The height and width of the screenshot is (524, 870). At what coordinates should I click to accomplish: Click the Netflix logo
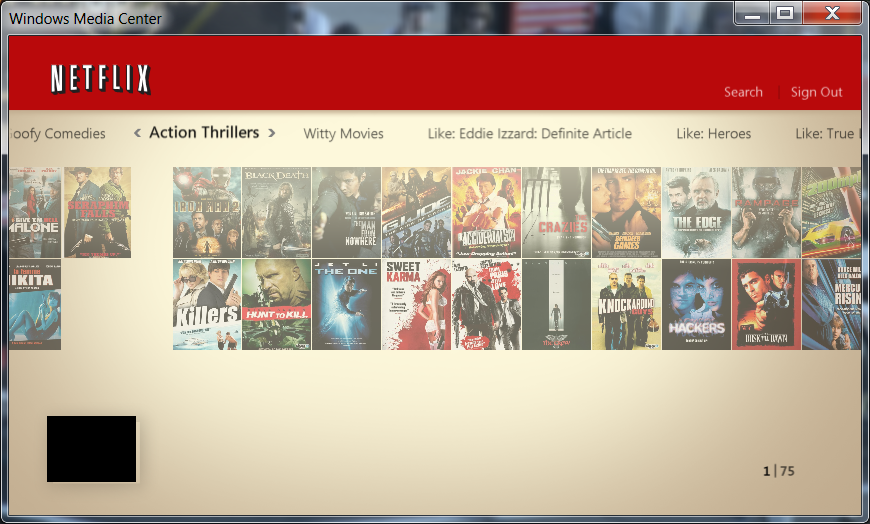tap(100, 79)
